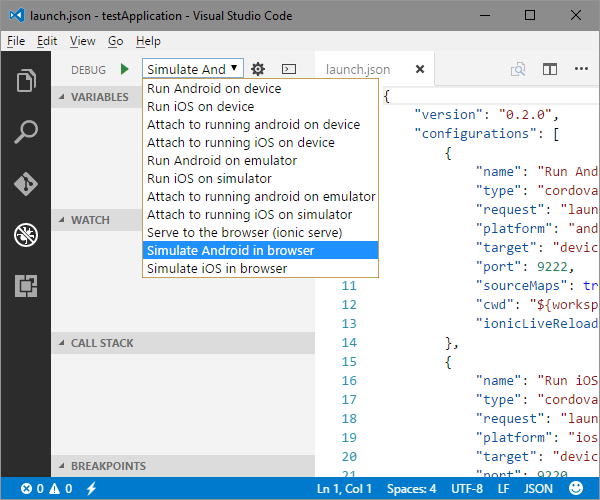Open the Extensions view icon
The width and height of the screenshot is (600, 500).
click(25, 287)
